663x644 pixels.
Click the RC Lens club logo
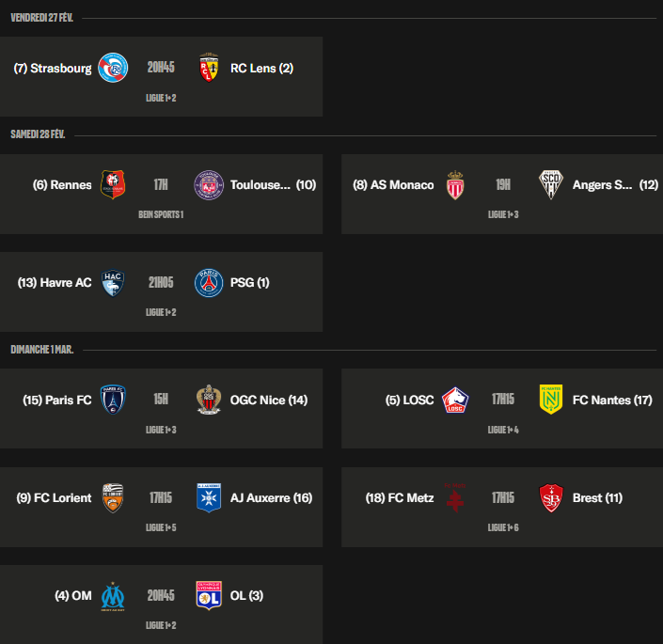(209, 68)
